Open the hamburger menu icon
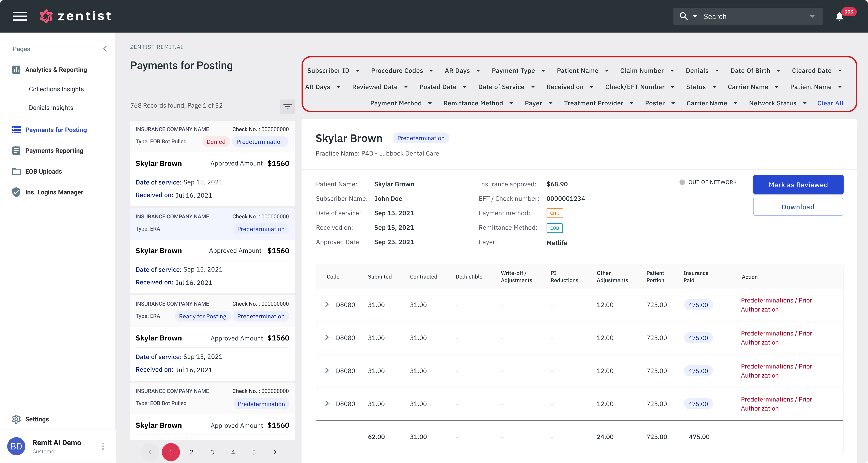Image resolution: width=868 pixels, height=463 pixels. tap(20, 16)
